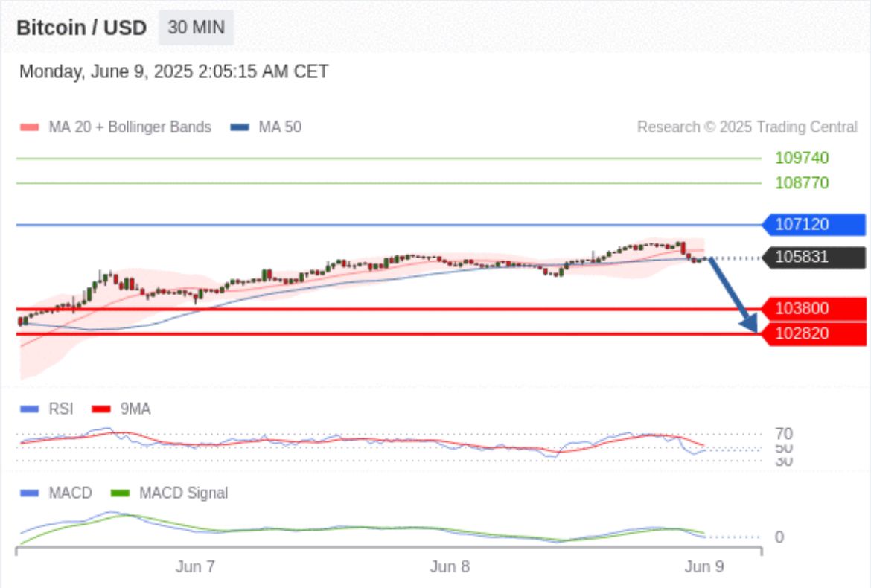The height and width of the screenshot is (588, 871).
Task: Click the blue MACD legend swatch
Action: (29, 493)
